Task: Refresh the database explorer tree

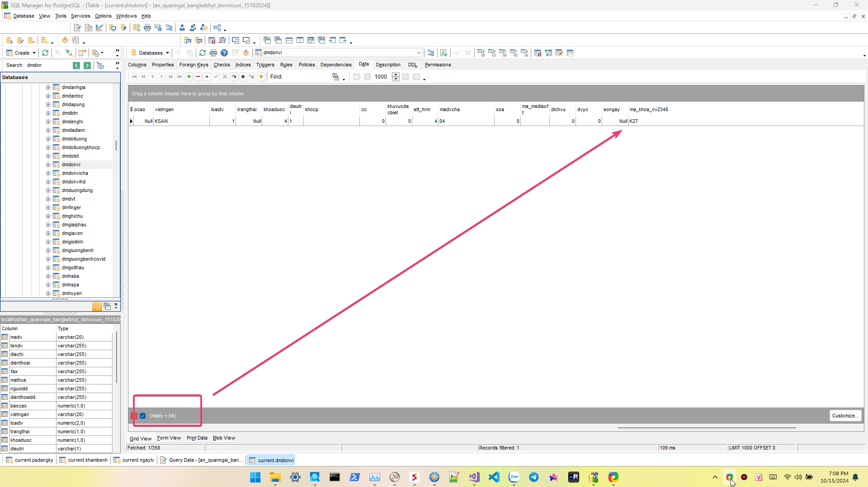Action: [x=45, y=53]
